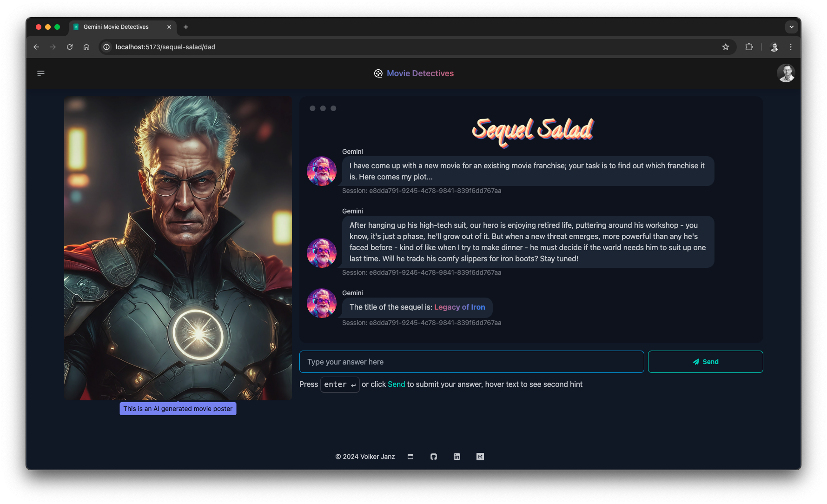Viewport: 827px width, 504px height.
Task: Go to the browser home page
Action: coord(86,47)
